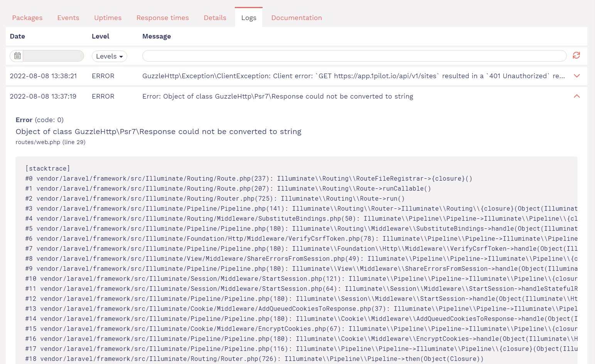Focus the message search input field
The image size is (595, 364).
tap(354, 56)
